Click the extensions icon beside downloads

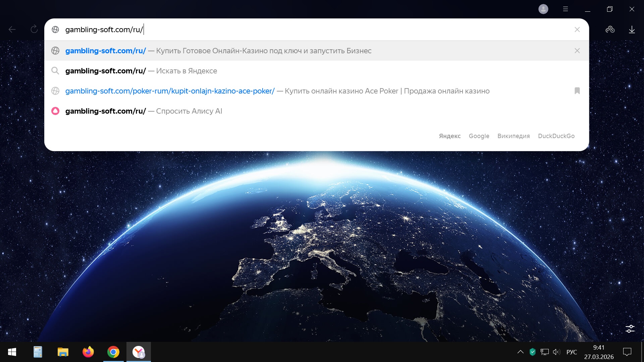610,29
